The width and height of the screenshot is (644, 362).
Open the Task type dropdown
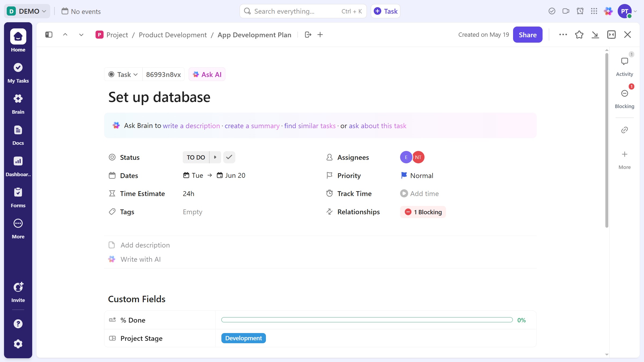[x=123, y=75]
